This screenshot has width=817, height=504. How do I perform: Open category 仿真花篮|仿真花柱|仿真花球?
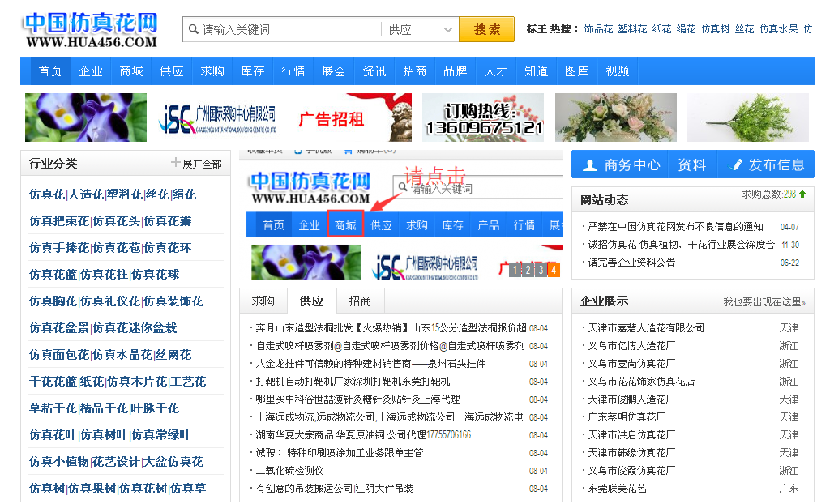click(105, 275)
